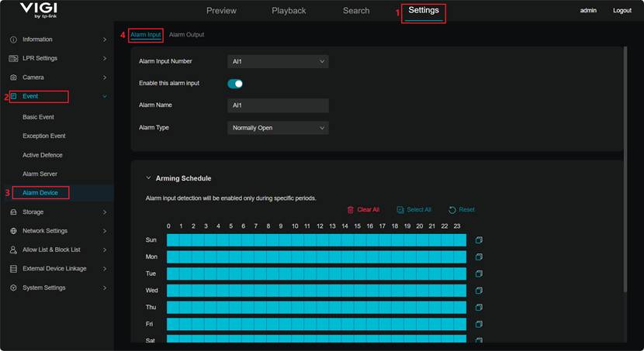Expand the Storage menu chevron
The height and width of the screenshot is (351, 644).
[105, 212]
